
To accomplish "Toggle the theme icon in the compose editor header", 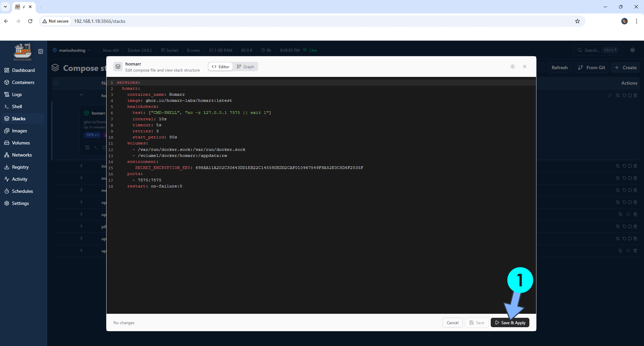I will pyautogui.click(x=512, y=66).
